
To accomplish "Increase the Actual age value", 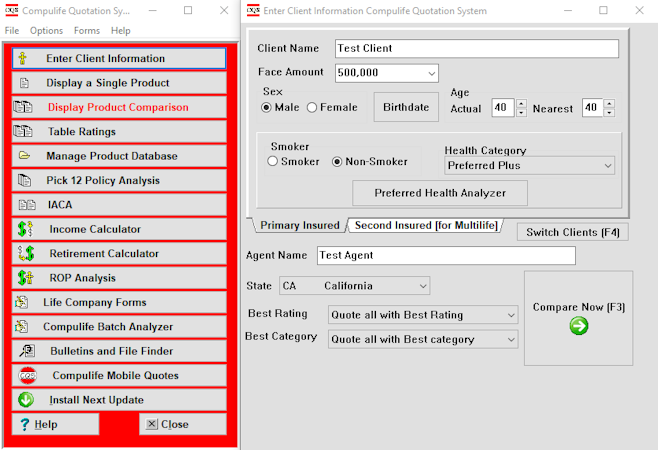I will click(x=521, y=103).
